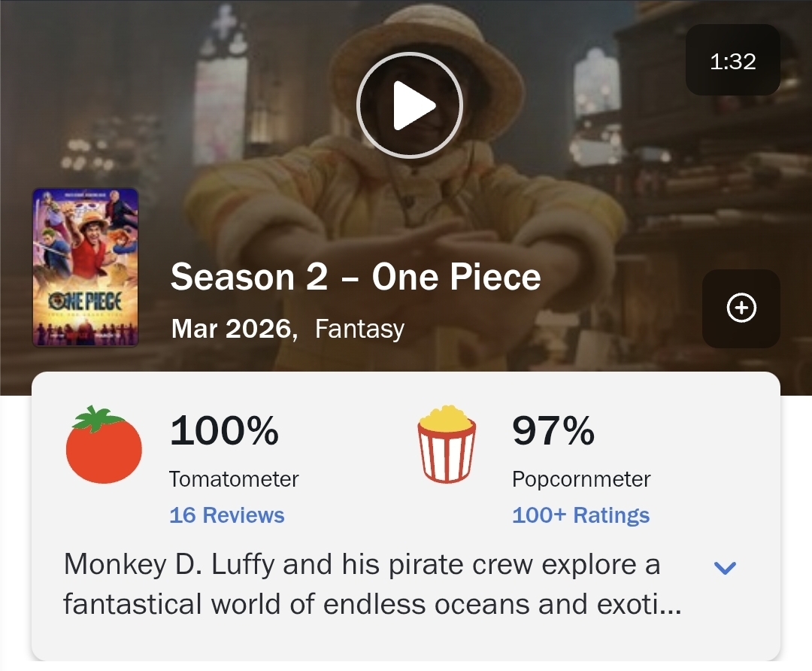Click the popcorn bucket Popcornmeter icon
Viewport: 812px width, 671px height.
(x=447, y=444)
